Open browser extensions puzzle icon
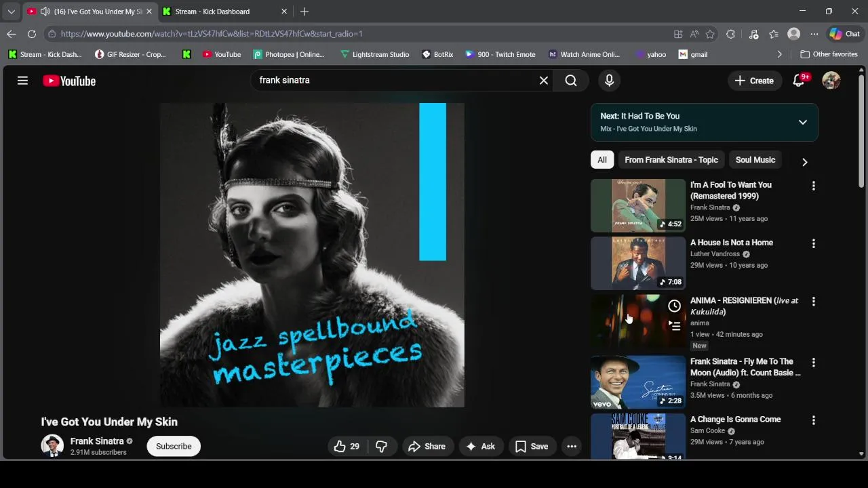Image resolution: width=868 pixels, height=488 pixels. 730,34
